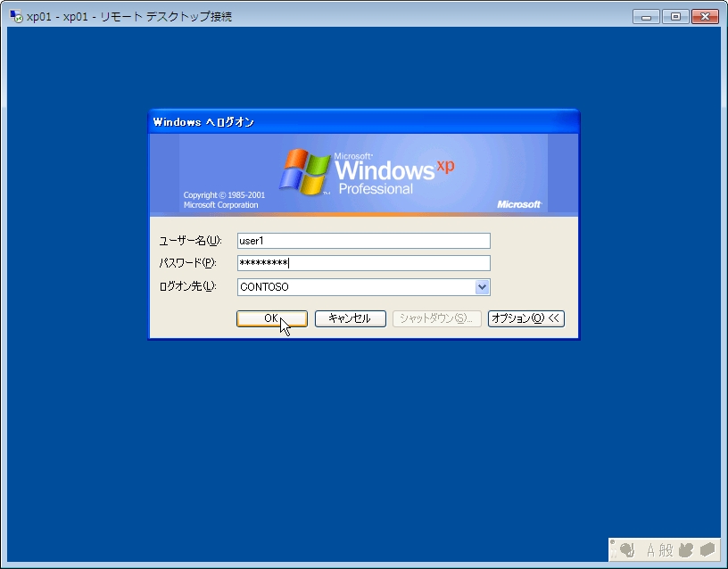
Task: Click the input method icon on language bar
Action: click(627, 550)
